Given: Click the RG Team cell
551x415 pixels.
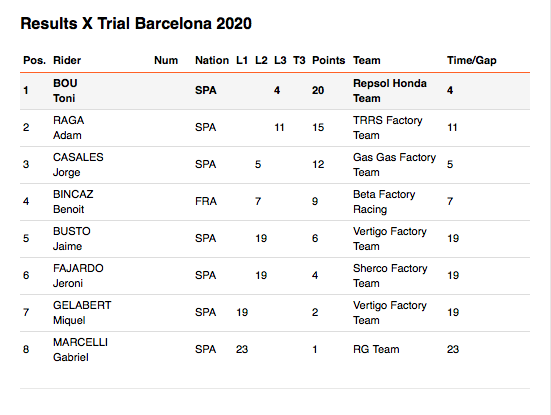Looking at the screenshot, I should [376, 349].
